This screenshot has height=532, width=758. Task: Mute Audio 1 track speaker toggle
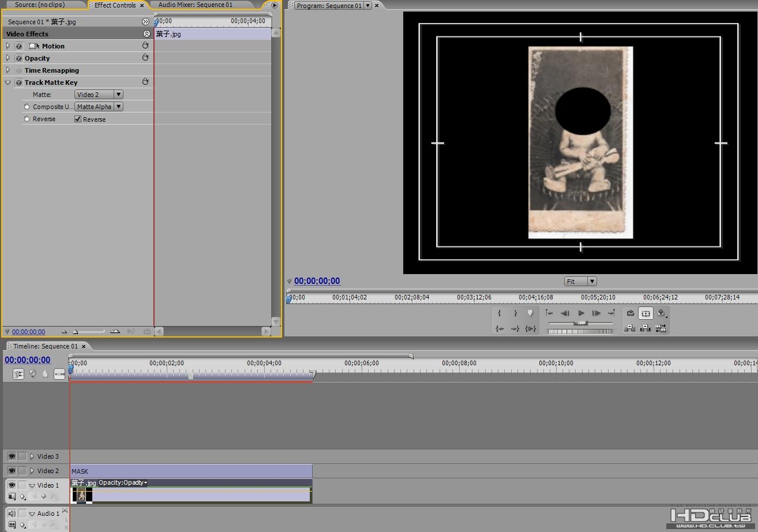12,514
